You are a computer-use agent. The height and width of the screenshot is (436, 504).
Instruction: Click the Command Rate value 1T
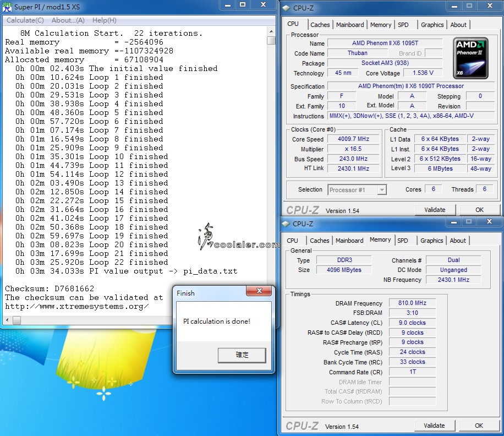click(412, 372)
